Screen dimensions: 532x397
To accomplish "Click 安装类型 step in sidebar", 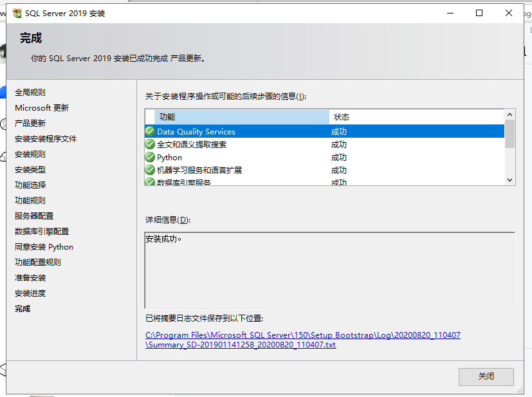I will (x=30, y=170).
